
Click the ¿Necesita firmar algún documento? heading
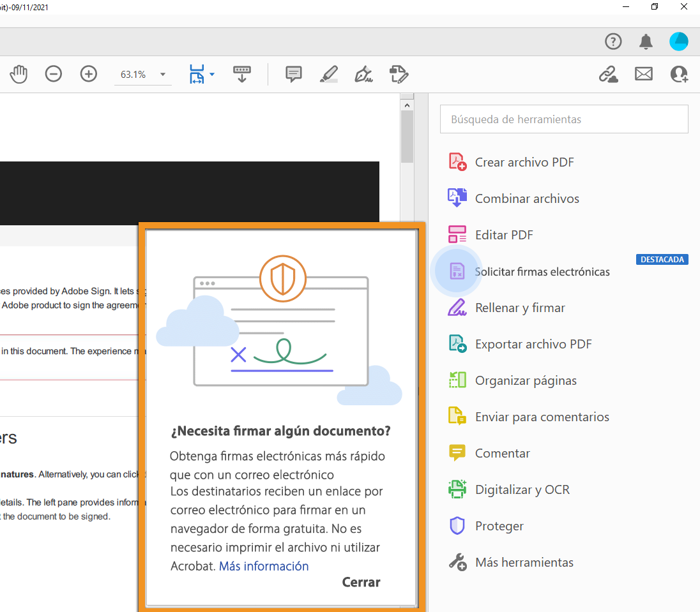click(281, 431)
